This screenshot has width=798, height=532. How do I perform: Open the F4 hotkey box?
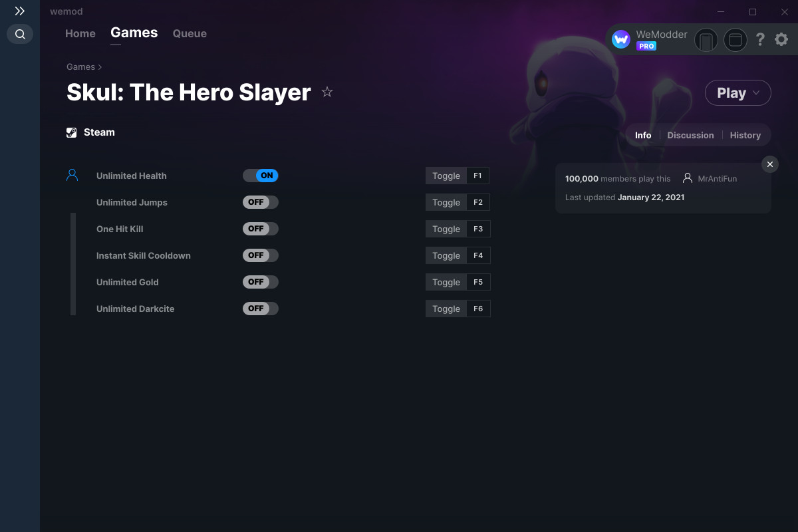point(478,255)
